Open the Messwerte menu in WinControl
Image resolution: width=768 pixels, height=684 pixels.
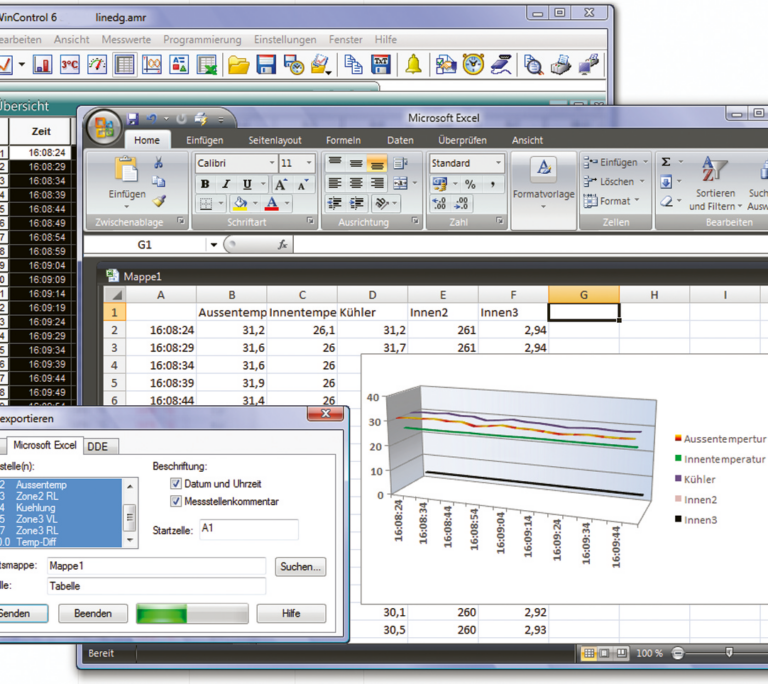tap(126, 39)
